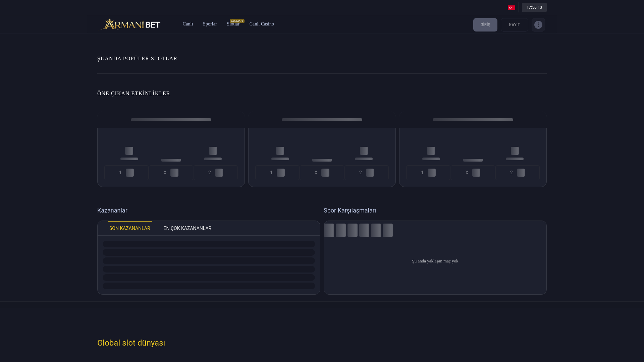Select odds 2 on the third event card
The image size is (644, 362).
[517, 173]
